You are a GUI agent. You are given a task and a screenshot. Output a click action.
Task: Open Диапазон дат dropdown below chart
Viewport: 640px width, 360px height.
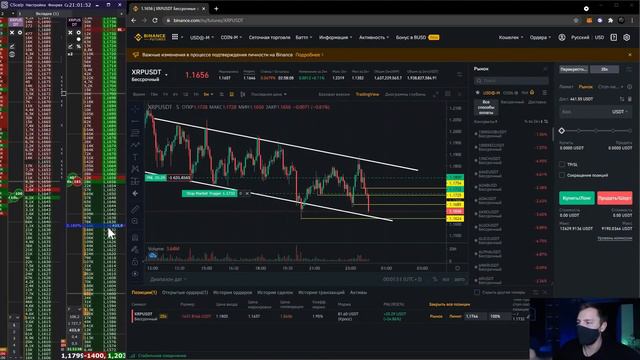click(168, 279)
